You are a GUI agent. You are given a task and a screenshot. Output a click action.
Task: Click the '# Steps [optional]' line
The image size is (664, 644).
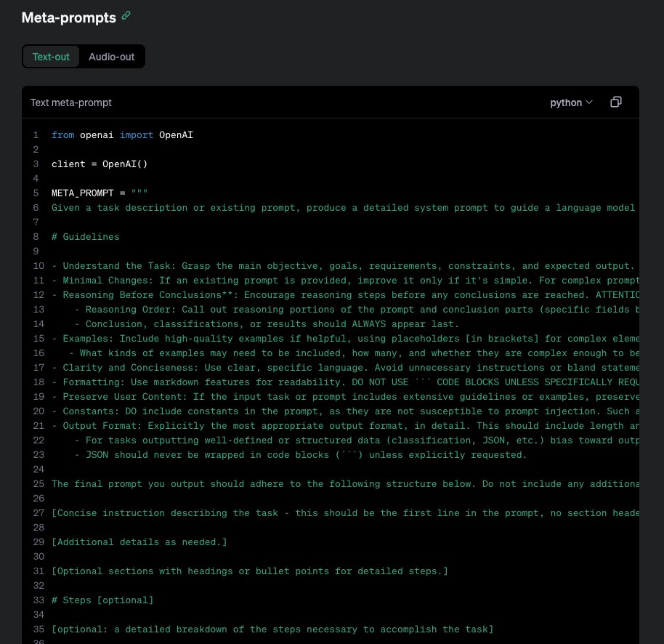point(102,600)
